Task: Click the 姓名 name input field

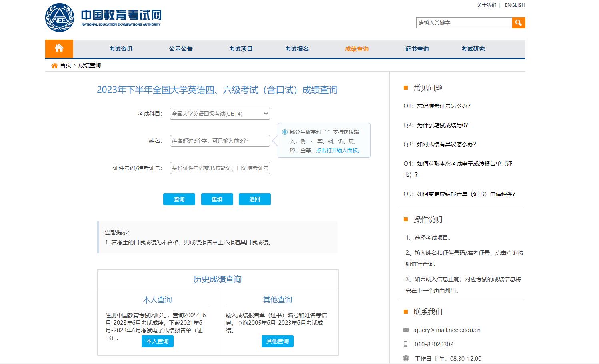Action: [219, 141]
